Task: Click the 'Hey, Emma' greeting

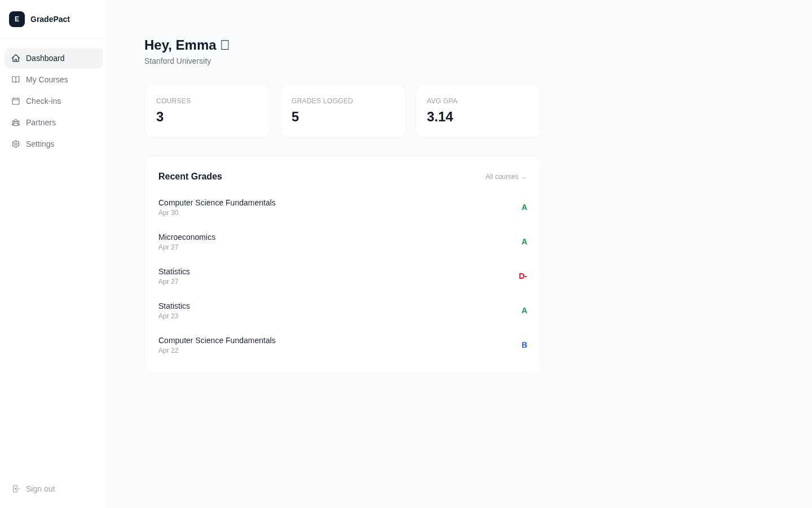Action: click(x=187, y=45)
